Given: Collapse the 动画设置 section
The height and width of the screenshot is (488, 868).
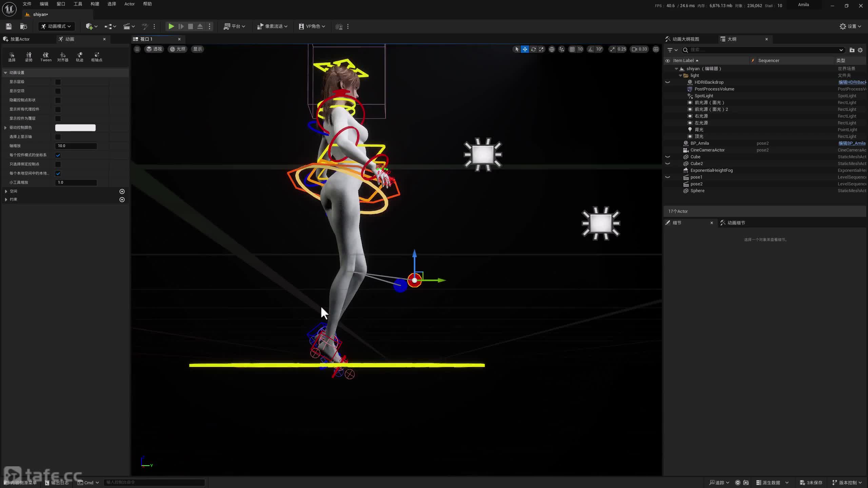Looking at the screenshot, I should click(x=5, y=73).
